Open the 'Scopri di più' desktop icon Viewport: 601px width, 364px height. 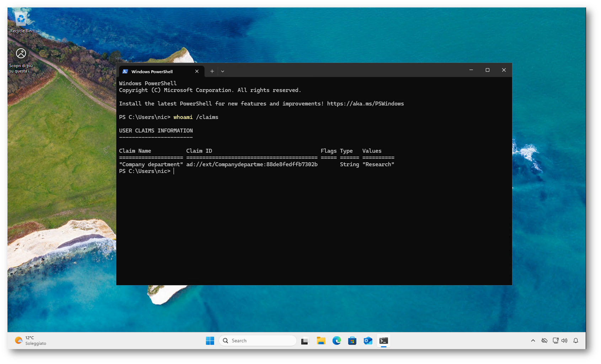pos(21,59)
